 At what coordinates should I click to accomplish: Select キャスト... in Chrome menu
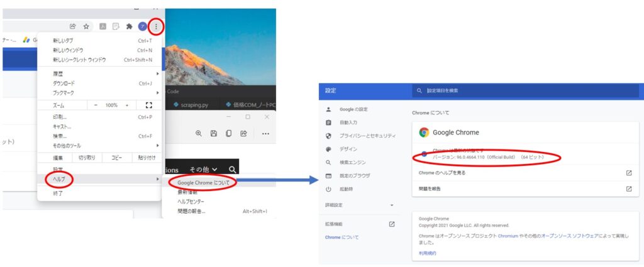point(99,126)
